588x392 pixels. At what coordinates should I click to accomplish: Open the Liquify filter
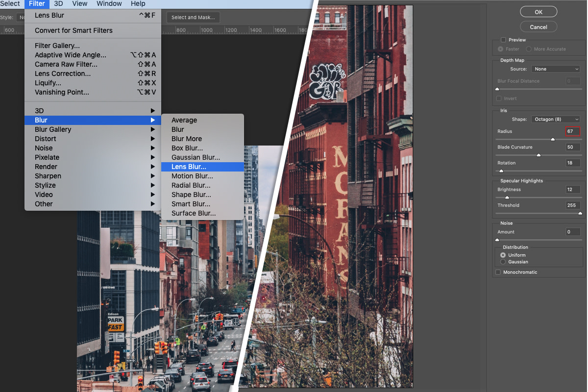click(93, 83)
